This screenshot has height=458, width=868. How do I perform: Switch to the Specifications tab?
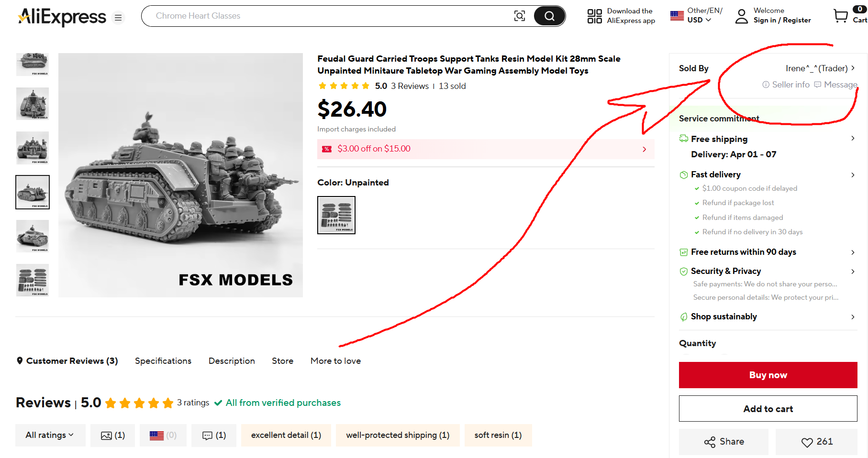[x=163, y=361]
